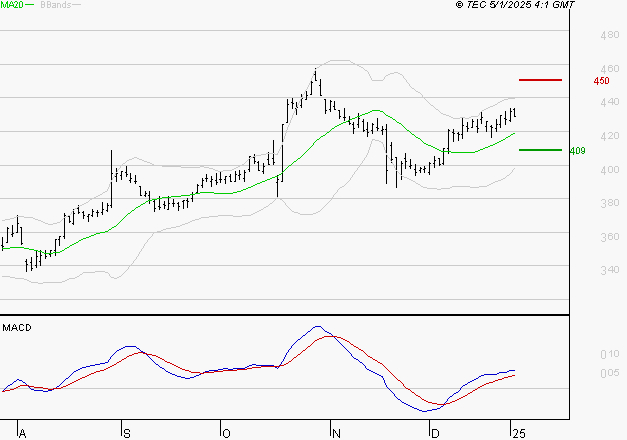Click the red resistance line marker
Screen dimensions: 627x440
[540, 80]
